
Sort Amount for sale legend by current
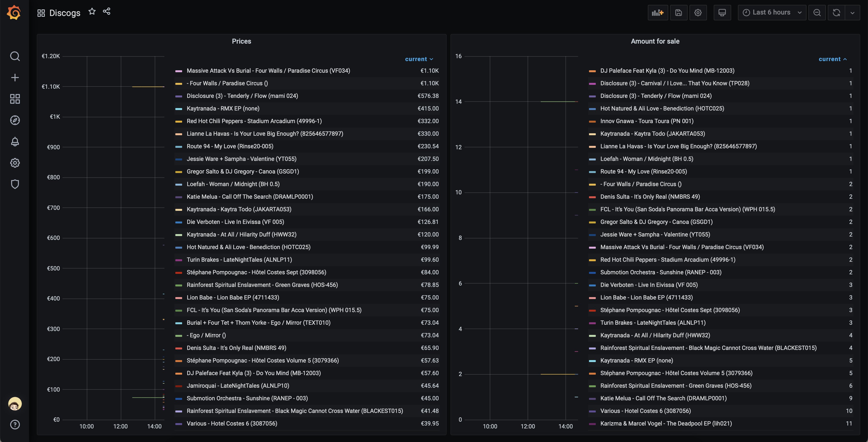[833, 59]
